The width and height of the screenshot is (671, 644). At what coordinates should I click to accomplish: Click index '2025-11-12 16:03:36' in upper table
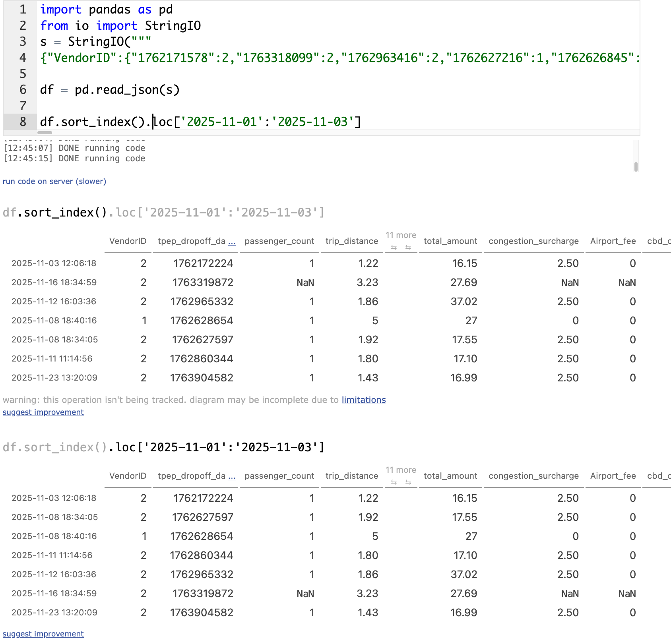(54, 302)
